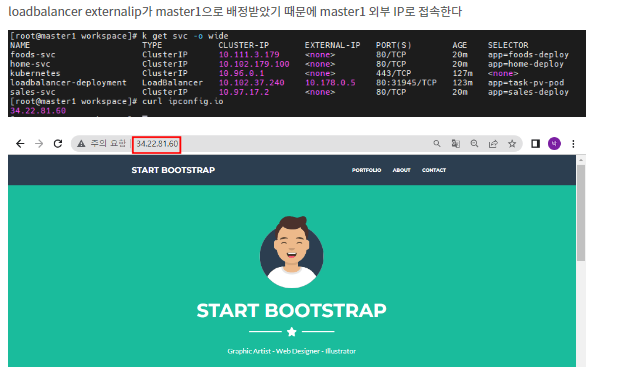Click 'LoadBalancer' type cell
Viewport: 626px width, 387px height.
(172, 83)
